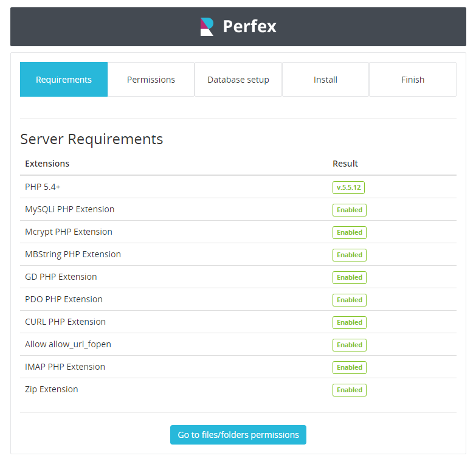Viewport: 476px width, 464px height.
Task: Click the Result column header
Action: coord(345,164)
